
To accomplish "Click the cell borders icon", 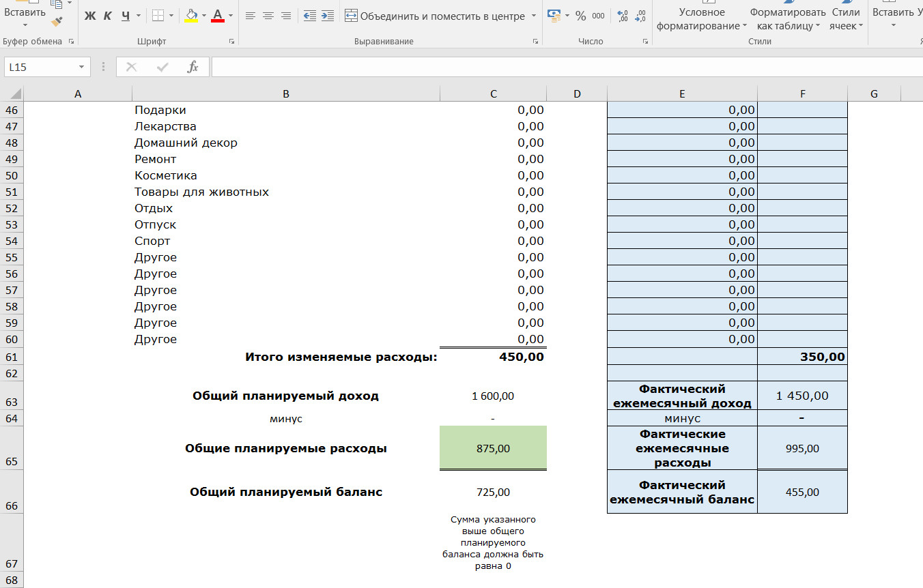I will coord(158,16).
